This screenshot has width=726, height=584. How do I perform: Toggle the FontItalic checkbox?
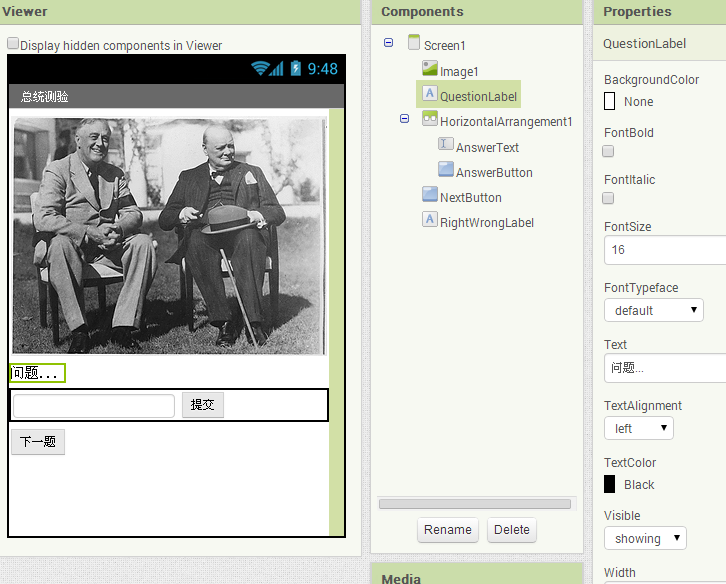[x=608, y=198]
